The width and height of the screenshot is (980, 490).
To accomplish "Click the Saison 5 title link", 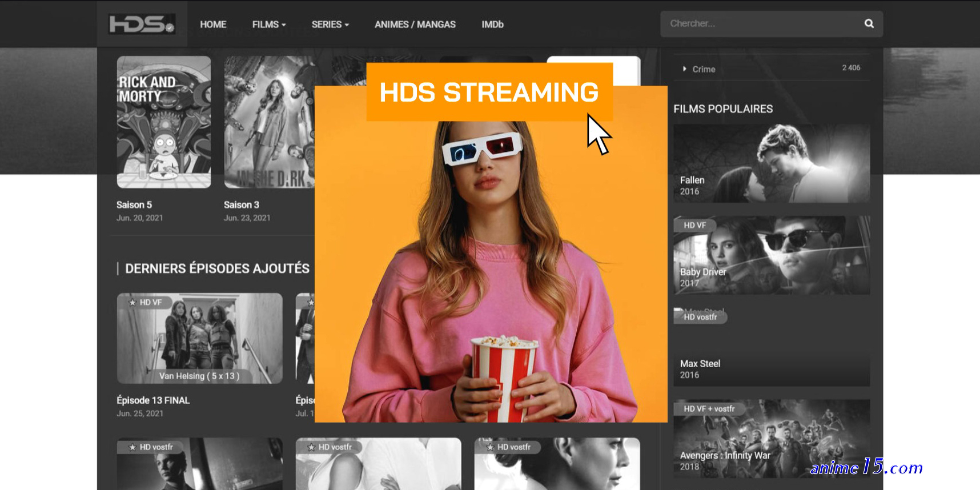I will (x=134, y=204).
